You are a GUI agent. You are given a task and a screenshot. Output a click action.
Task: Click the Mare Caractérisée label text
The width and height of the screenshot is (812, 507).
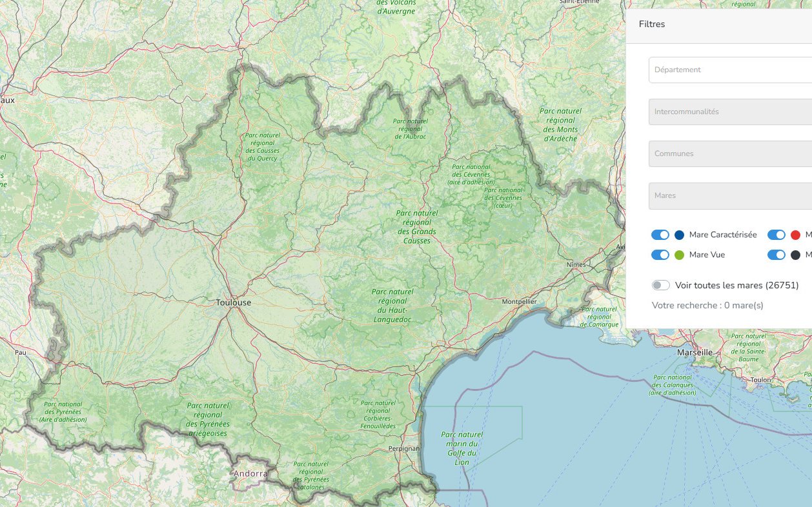point(723,235)
